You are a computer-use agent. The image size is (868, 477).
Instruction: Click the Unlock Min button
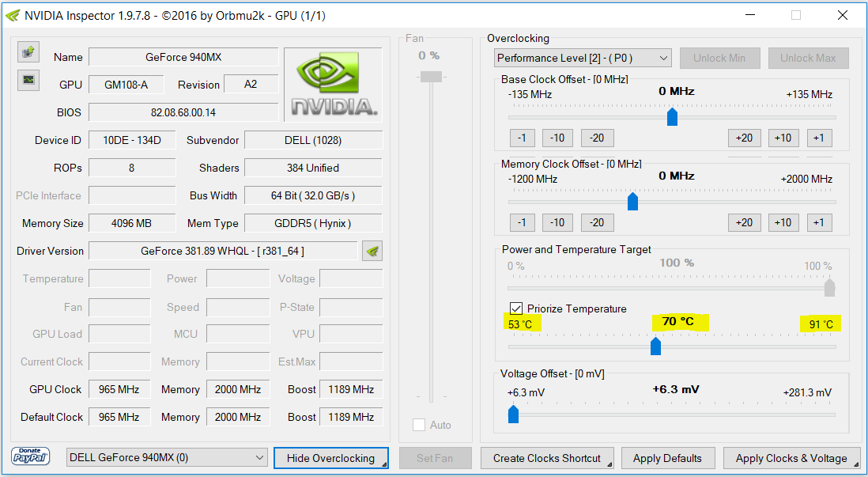719,58
